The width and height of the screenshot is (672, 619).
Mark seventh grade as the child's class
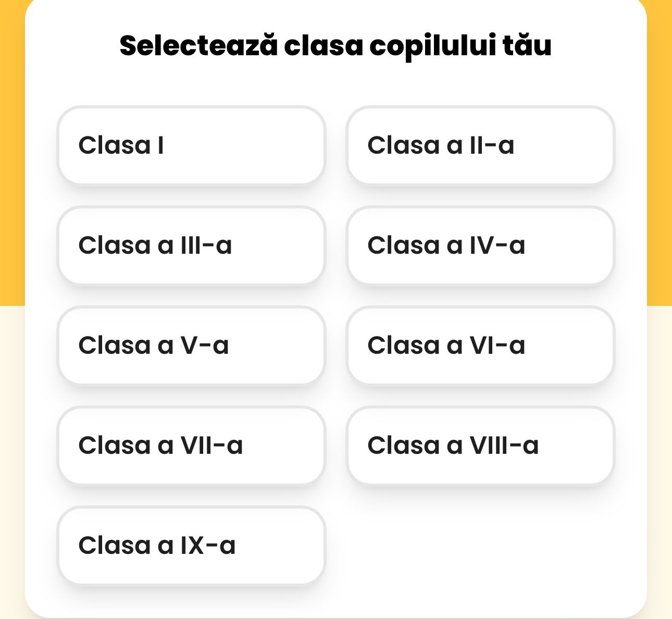191,445
